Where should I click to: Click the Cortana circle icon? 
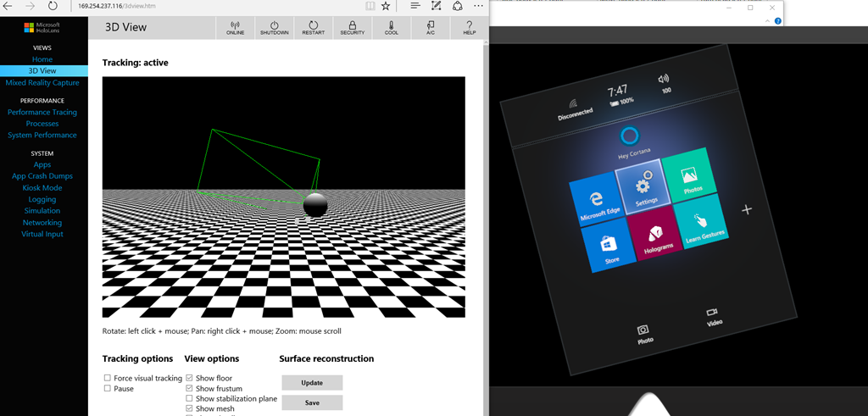(x=630, y=136)
